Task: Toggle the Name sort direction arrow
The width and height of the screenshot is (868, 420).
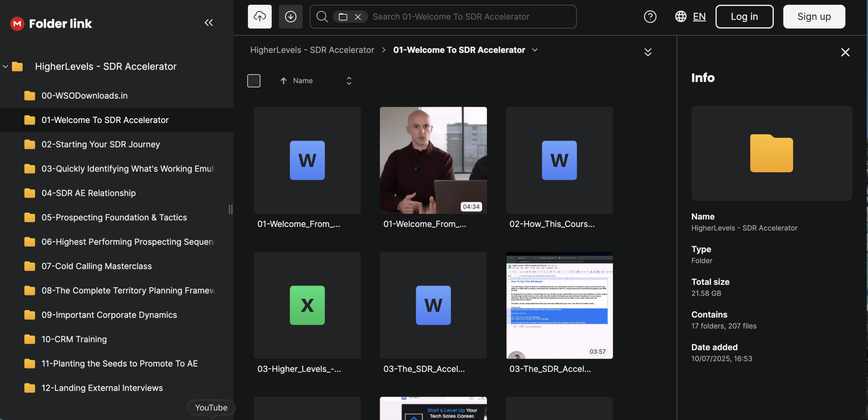Action: click(283, 81)
